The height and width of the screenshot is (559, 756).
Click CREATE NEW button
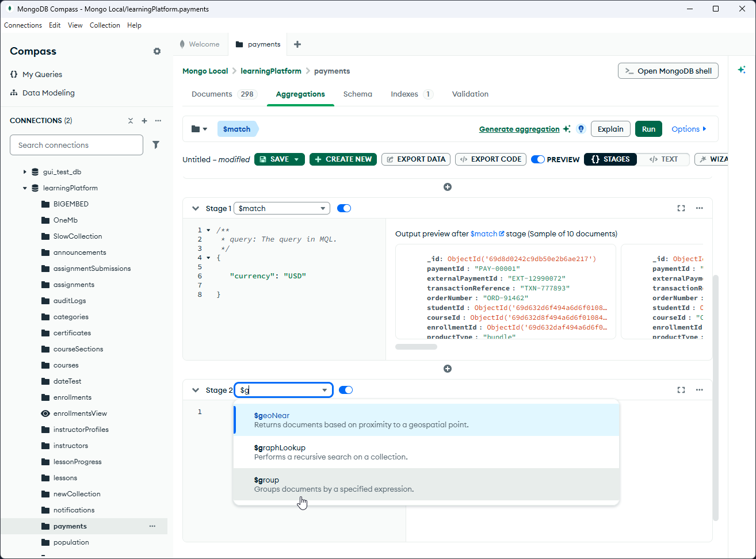coord(343,159)
